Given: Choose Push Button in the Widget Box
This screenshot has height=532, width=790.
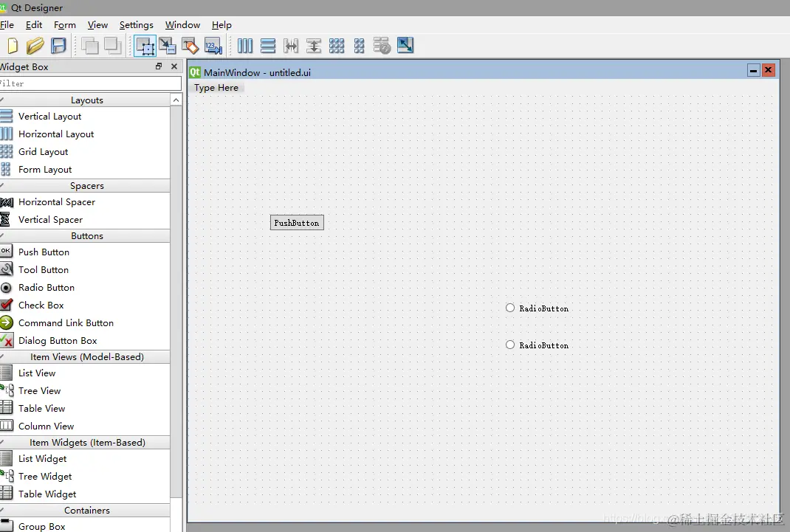Looking at the screenshot, I should coord(85,252).
